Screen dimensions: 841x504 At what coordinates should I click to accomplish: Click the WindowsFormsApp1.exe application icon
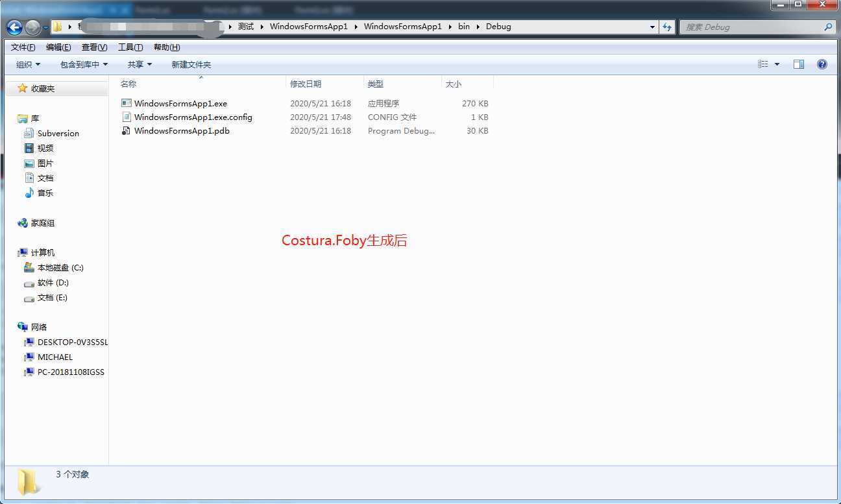(127, 103)
